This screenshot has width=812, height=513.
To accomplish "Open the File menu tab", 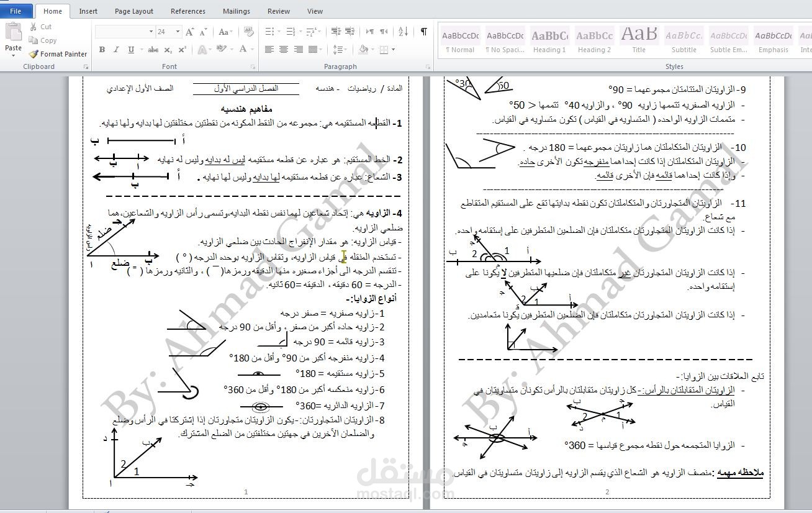I will (16, 11).
